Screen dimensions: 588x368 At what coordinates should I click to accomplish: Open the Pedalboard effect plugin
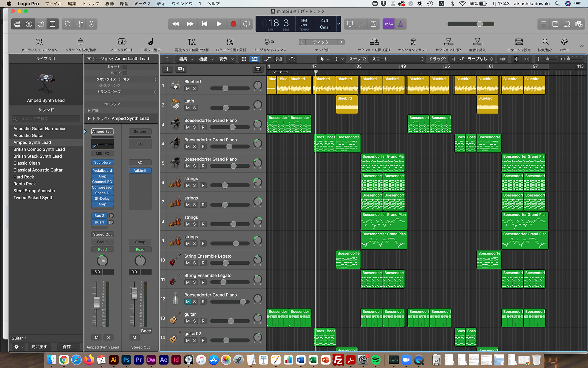click(102, 171)
